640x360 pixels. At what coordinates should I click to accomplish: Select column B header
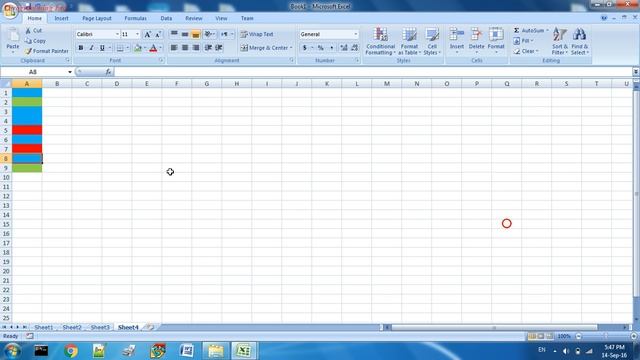[57, 84]
